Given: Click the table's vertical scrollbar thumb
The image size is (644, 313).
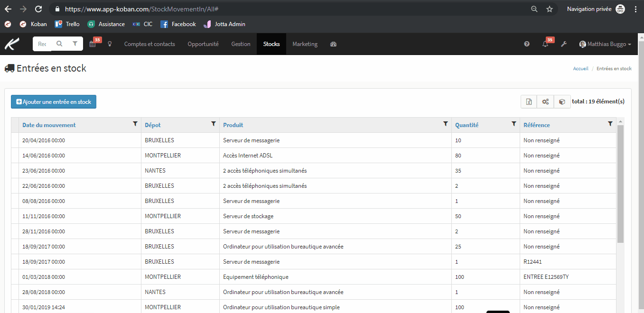Looking at the screenshot, I should [620, 184].
